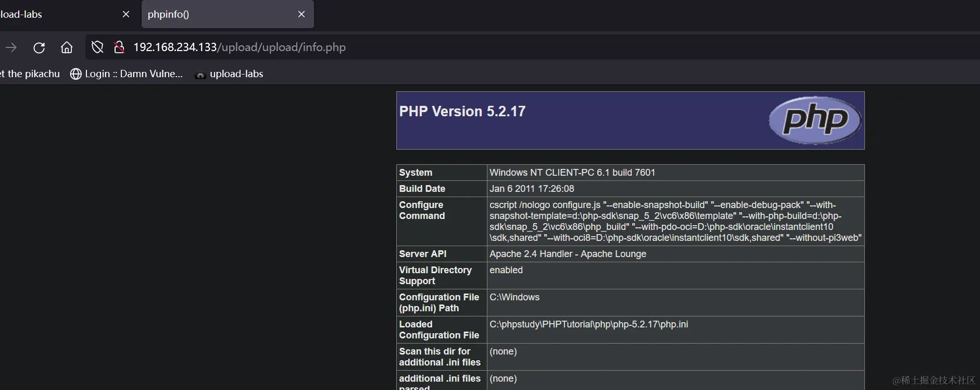Select the phpinfo() tab
Image resolution: width=980 pixels, height=390 pixels.
click(228, 14)
